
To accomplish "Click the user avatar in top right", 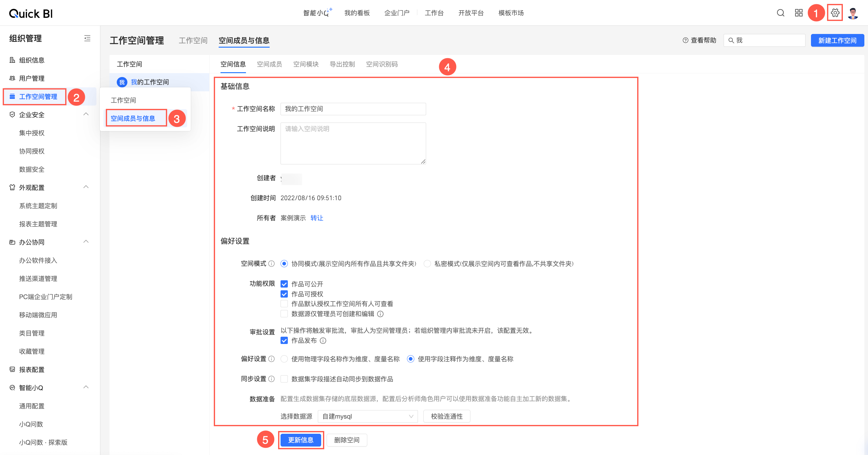I will click(853, 13).
